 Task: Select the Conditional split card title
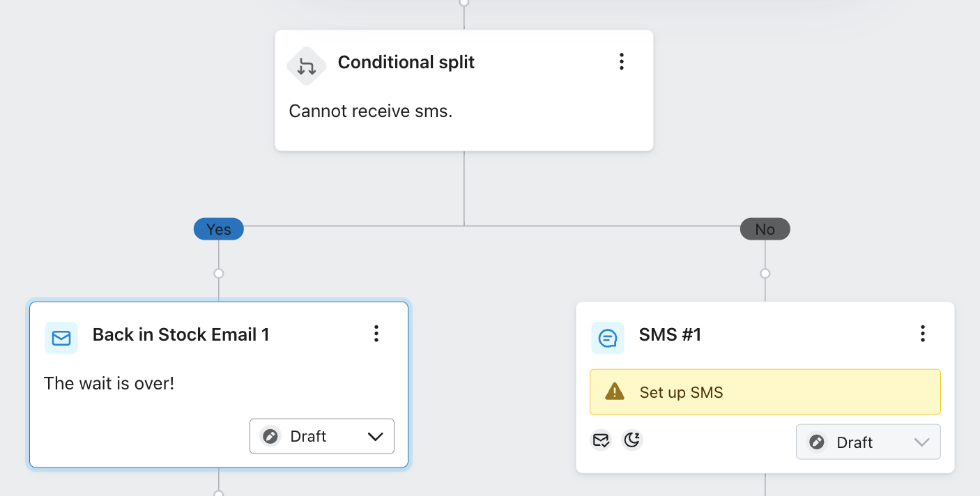(406, 62)
